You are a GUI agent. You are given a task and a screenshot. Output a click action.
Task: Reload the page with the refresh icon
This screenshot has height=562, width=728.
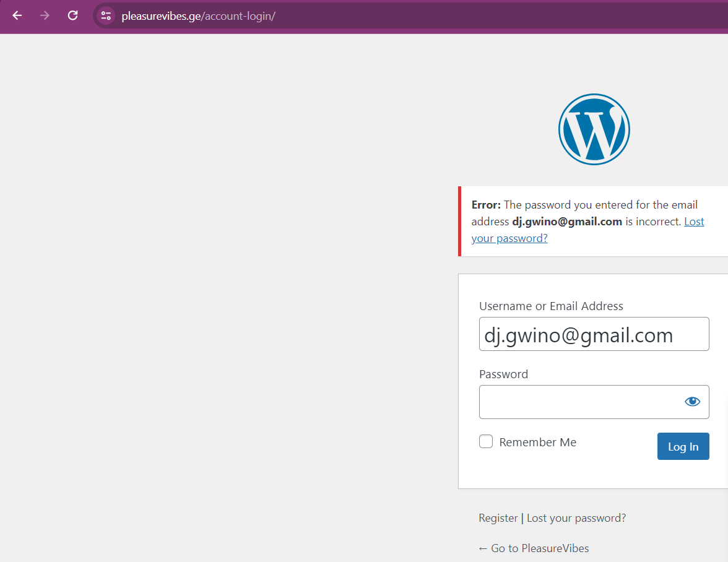(72, 15)
